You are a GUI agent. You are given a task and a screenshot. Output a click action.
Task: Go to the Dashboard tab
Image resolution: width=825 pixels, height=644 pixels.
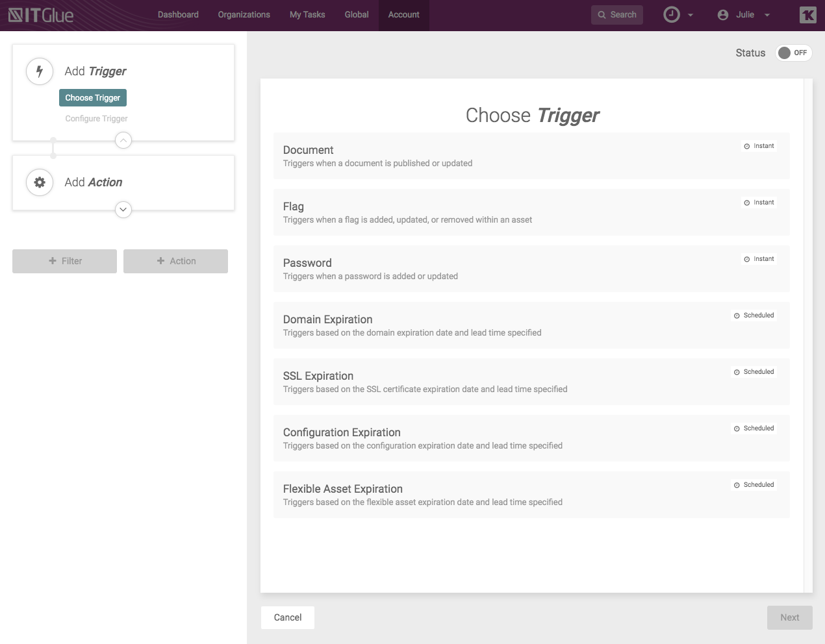coord(178,15)
